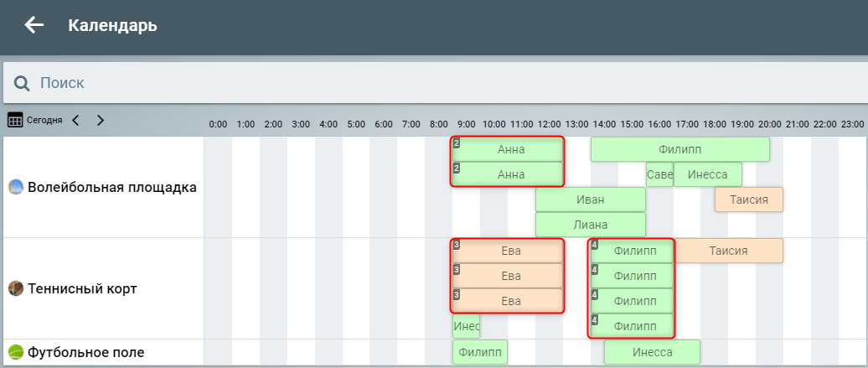
Task: Open Филипп's long volleyball court booking
Action: [x=679, y=149]
